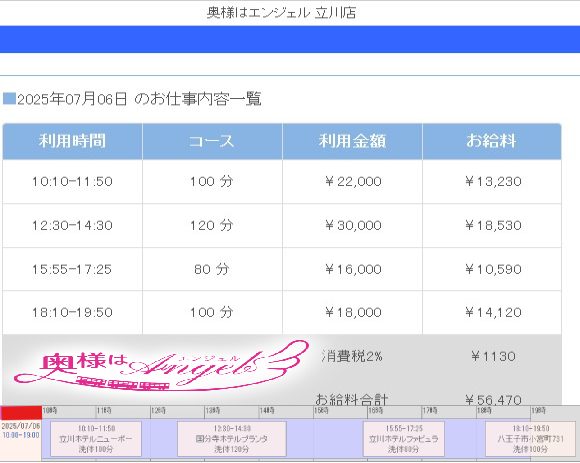Click the ¥10,590 salary cell

pos(492,269)
